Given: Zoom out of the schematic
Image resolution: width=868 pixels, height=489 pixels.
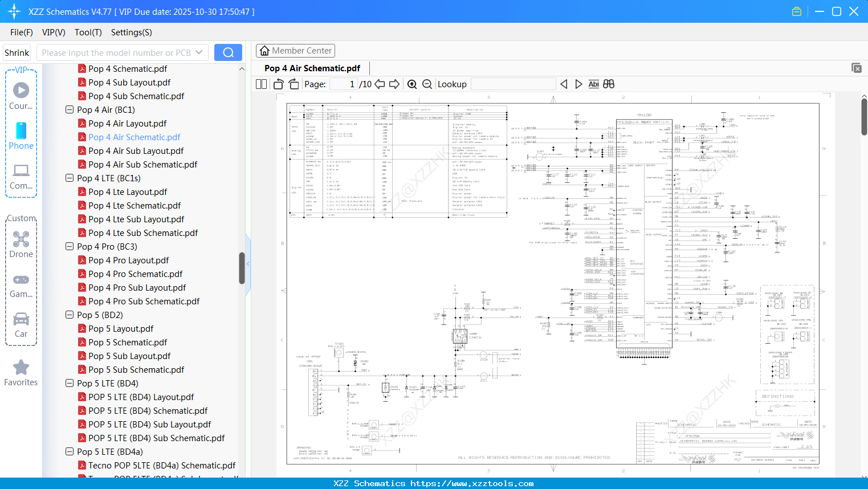Looking at the screenshot, I should [427, 84].
